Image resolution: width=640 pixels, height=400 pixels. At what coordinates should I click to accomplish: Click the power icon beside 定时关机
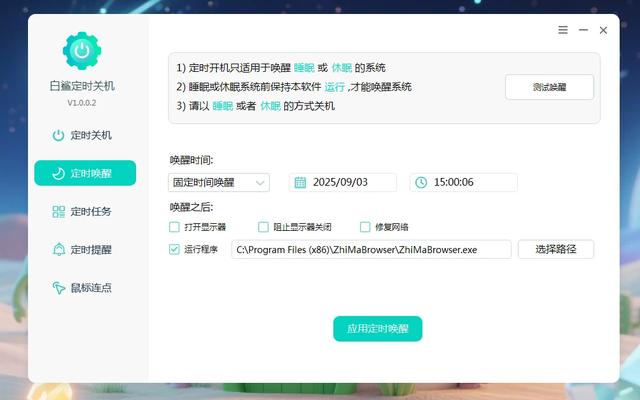[x=58, y=135]
